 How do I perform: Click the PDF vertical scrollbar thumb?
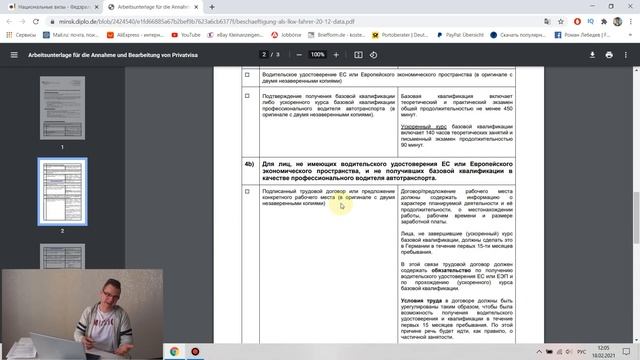coord(636,217)
